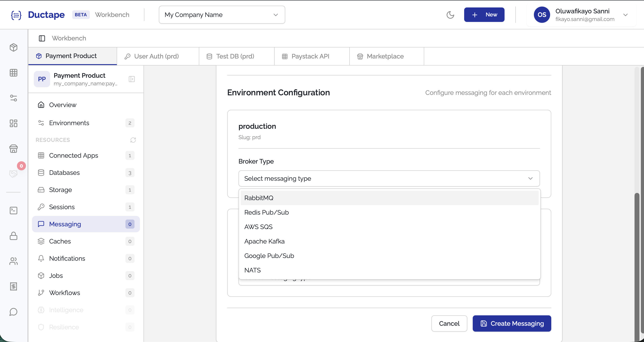644x342 pixels.
Task: Select the Team members icon in the sidebar
Action: pos(14,261)
